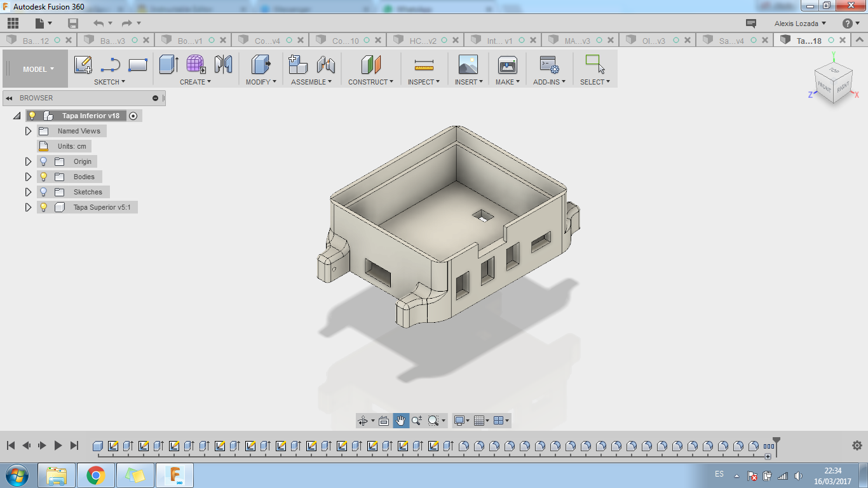
Task: Show the Origin folder using its bulb
Action: [44, 161]
